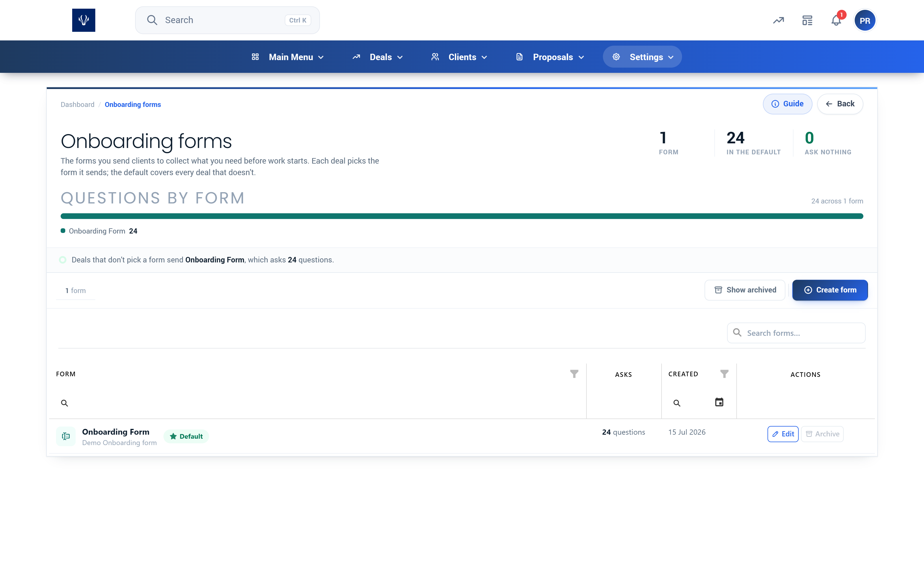The image size is (924, 578).
Task: Expand the Main Menu dropdown
Action: tap(288, 57)
